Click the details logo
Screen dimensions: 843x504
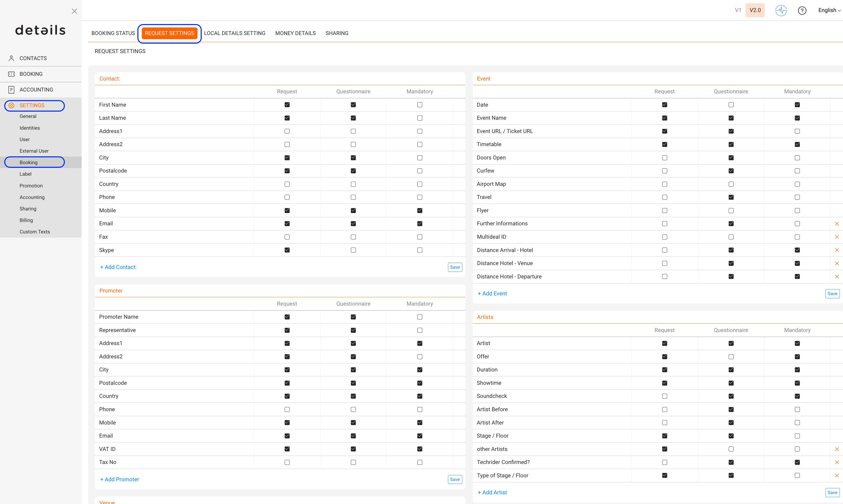tap(41, 30)
